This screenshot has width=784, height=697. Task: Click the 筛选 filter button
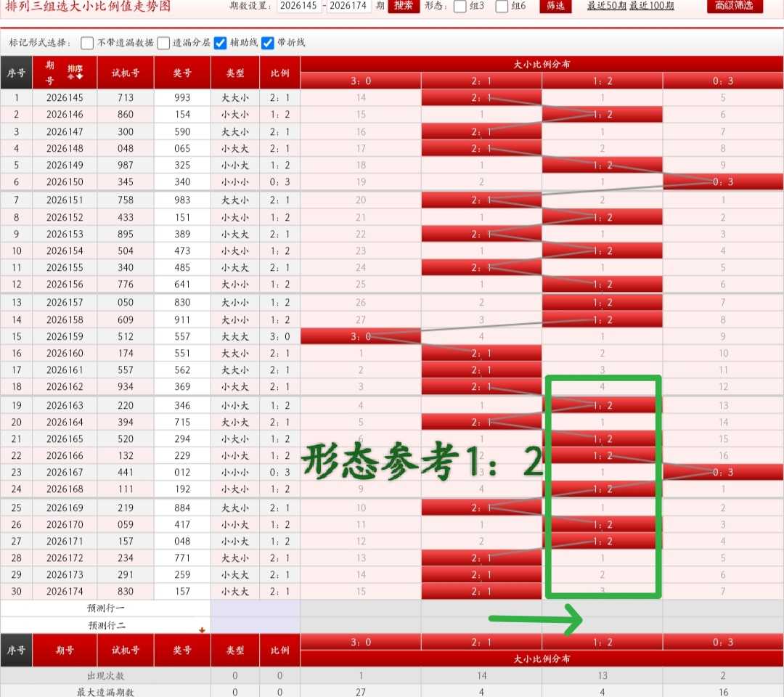point(555,6)
